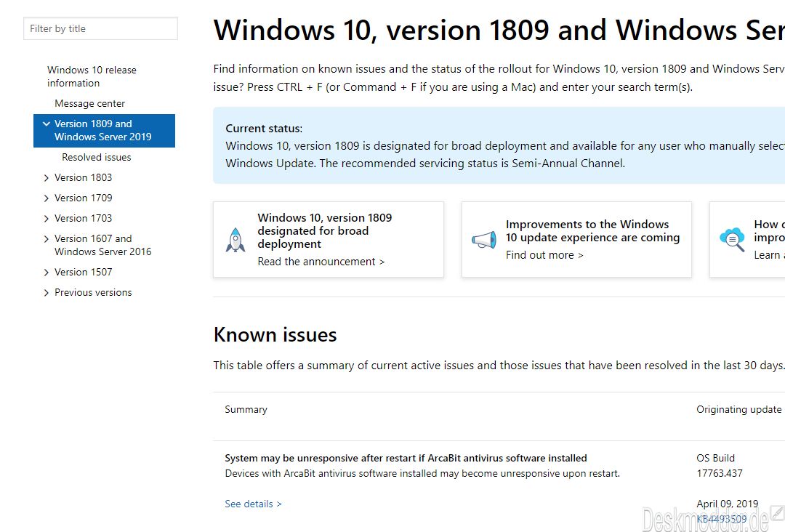Click the ArcaBit unresponsive issue title
This screenshot has height=532, width=785.
point(406,458)
